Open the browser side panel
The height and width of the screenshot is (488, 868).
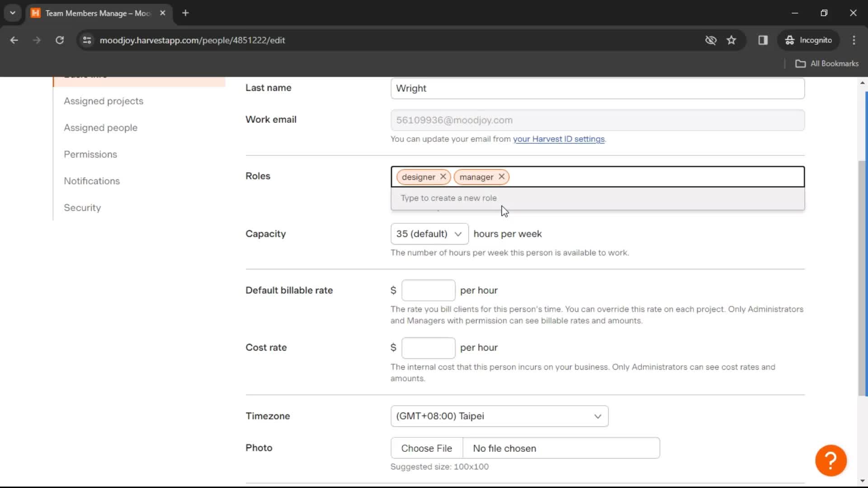point(763,40)
